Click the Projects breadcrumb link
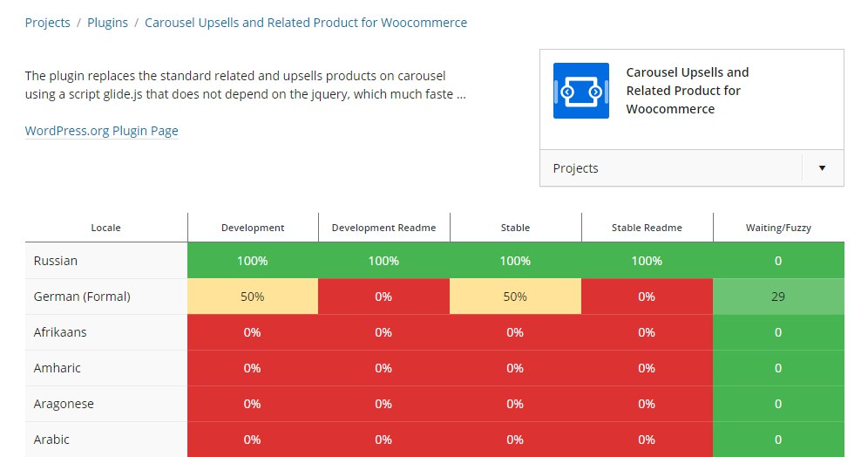 [x=48, y=23]
